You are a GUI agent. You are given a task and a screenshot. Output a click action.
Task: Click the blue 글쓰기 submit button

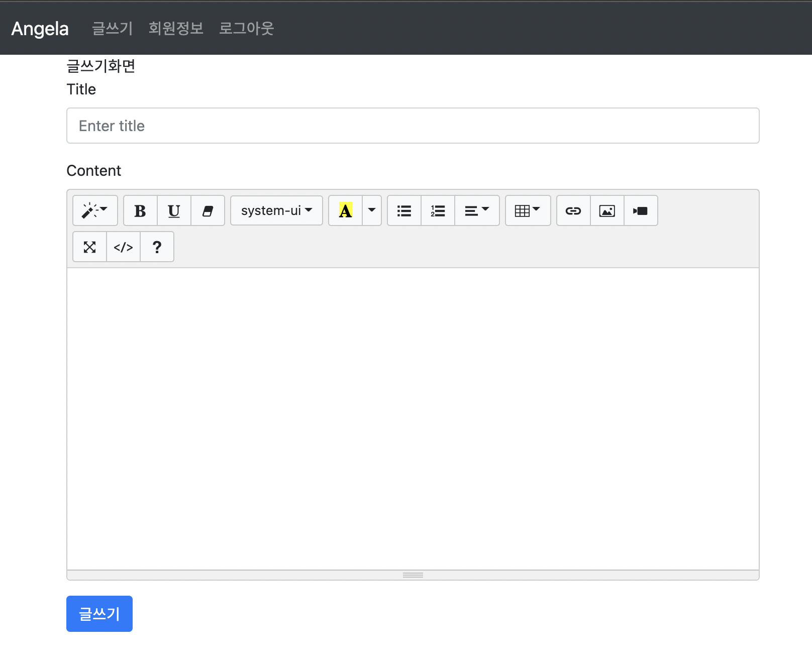click(99, 614)
